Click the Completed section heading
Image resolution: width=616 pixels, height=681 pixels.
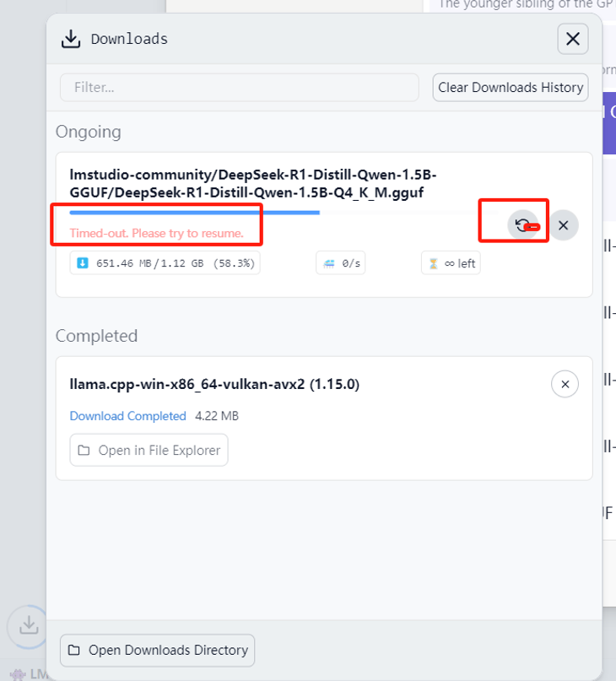pos(96,336)
